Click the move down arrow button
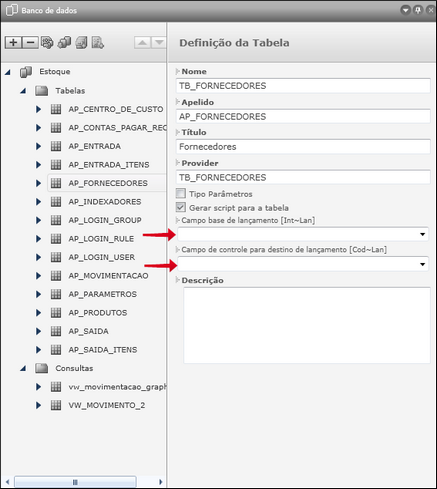This screenshot has height=489, width=437. [x=159, y=43]
